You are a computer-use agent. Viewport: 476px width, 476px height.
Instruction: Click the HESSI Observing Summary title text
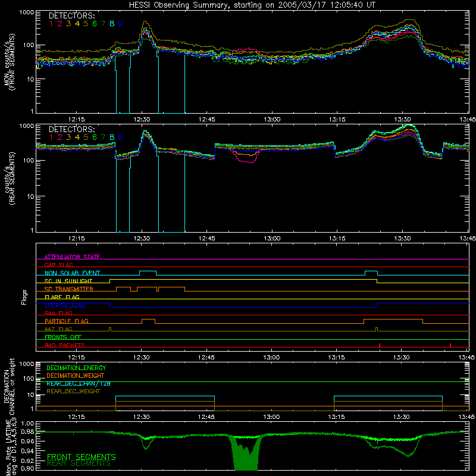tap(252, 5)
